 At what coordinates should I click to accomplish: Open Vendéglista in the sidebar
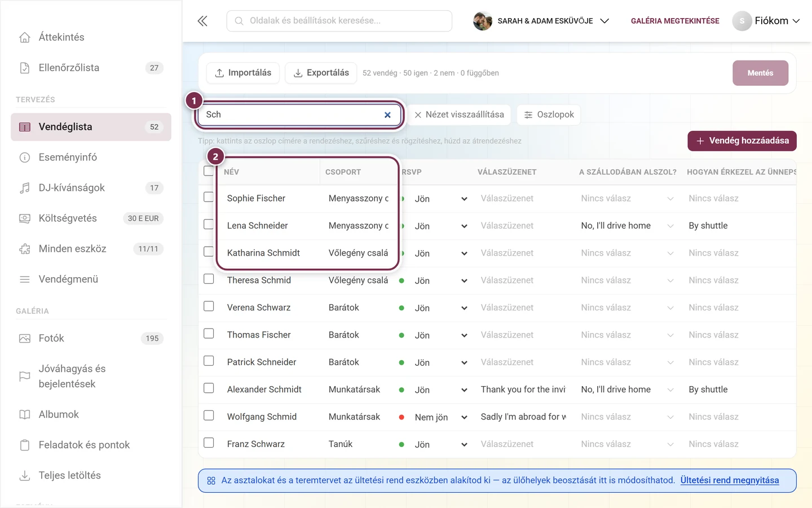pos(91,127)
